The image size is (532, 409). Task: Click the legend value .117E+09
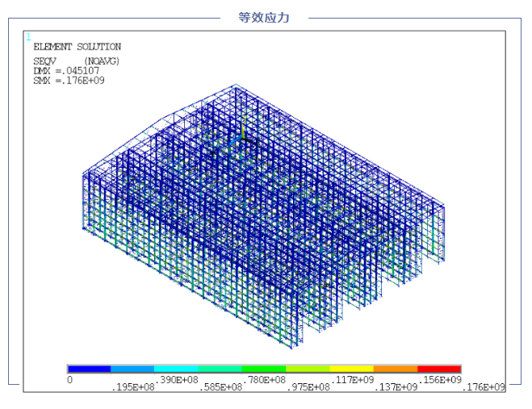pyautogui.click(x=352, y=380)
